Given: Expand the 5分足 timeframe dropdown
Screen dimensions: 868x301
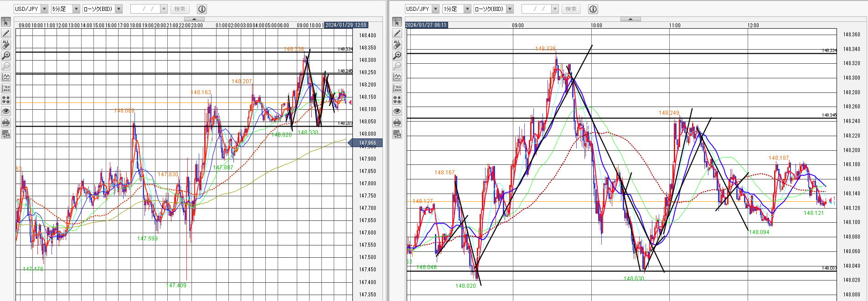Looking at the screenshot, I should tap(76, 9).
